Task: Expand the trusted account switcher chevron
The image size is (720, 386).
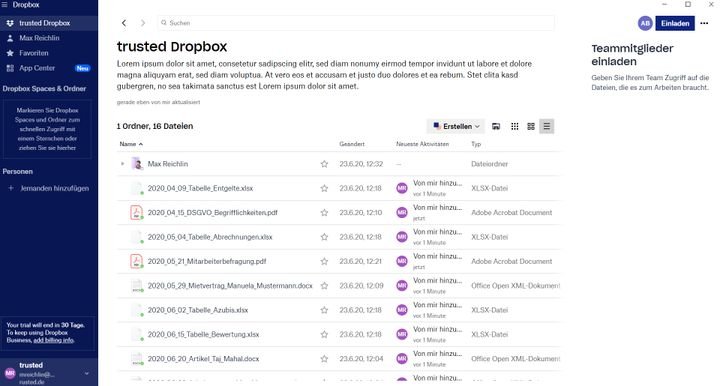Action: (87, 374)
